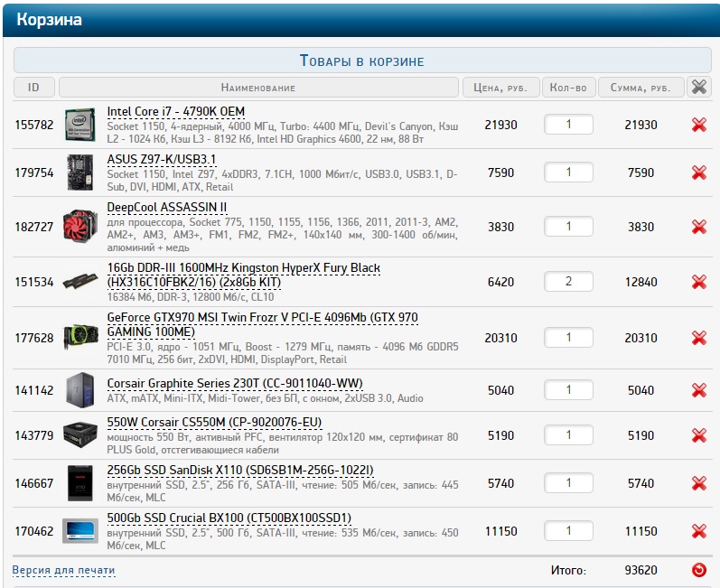Screen dimensions: 720x588
Task: Edit quantity for Corsair CS550M
Action: coord(568,434)
